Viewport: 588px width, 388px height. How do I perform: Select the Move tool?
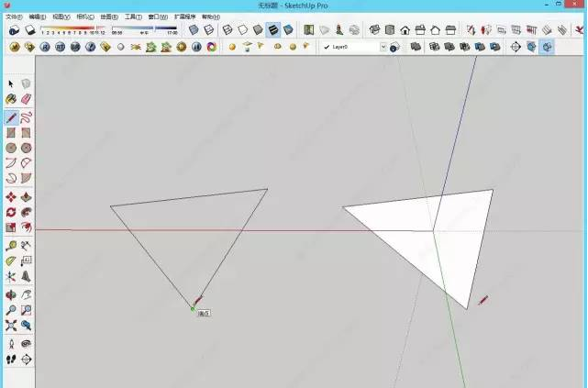[11, 197]
